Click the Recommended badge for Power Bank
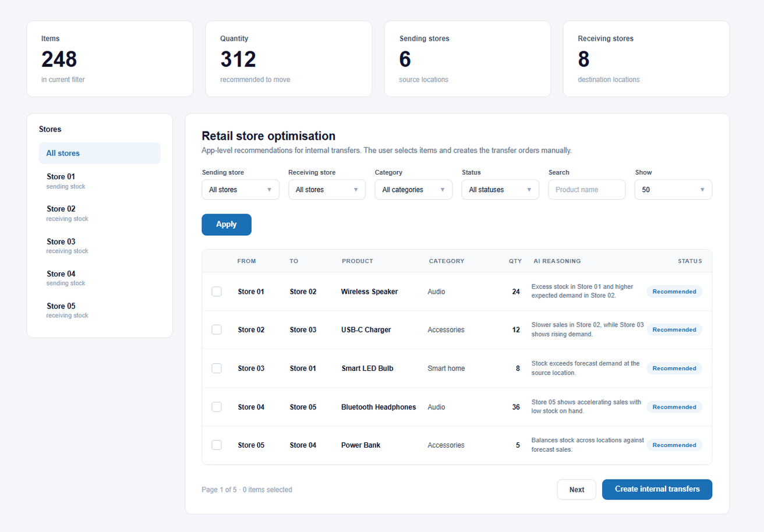764x532 pixels. tap(674, 445)
